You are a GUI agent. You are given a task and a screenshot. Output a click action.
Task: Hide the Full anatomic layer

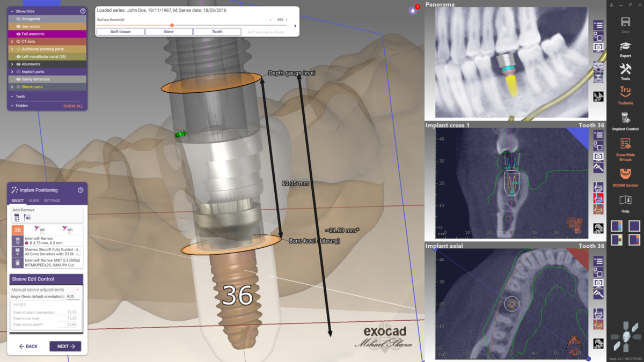click(x=18, y=34)
